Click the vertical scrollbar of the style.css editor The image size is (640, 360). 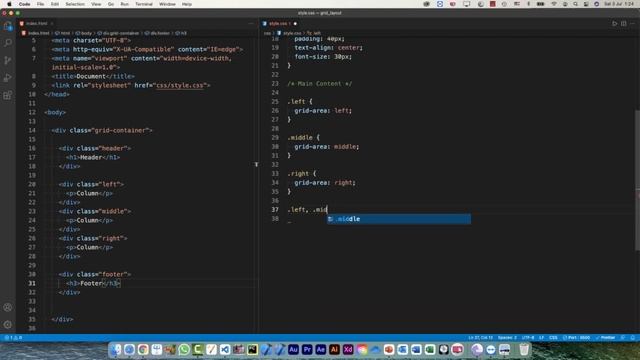pyautogui.click(x=637, y=180)
